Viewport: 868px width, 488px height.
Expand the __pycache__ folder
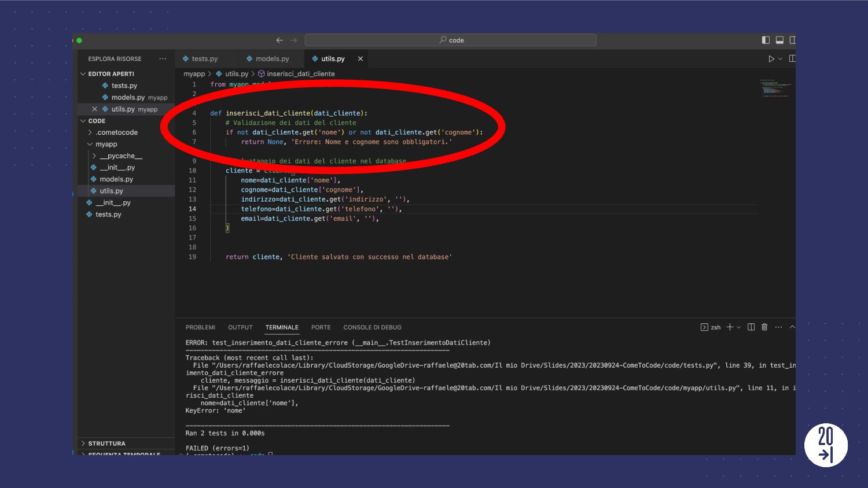[x=121, y=156]
